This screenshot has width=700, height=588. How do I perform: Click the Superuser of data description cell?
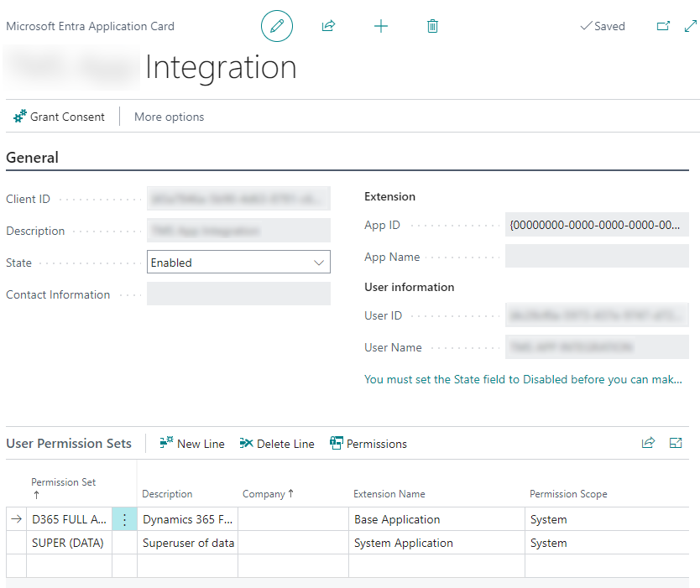click(x=187, y=543)
